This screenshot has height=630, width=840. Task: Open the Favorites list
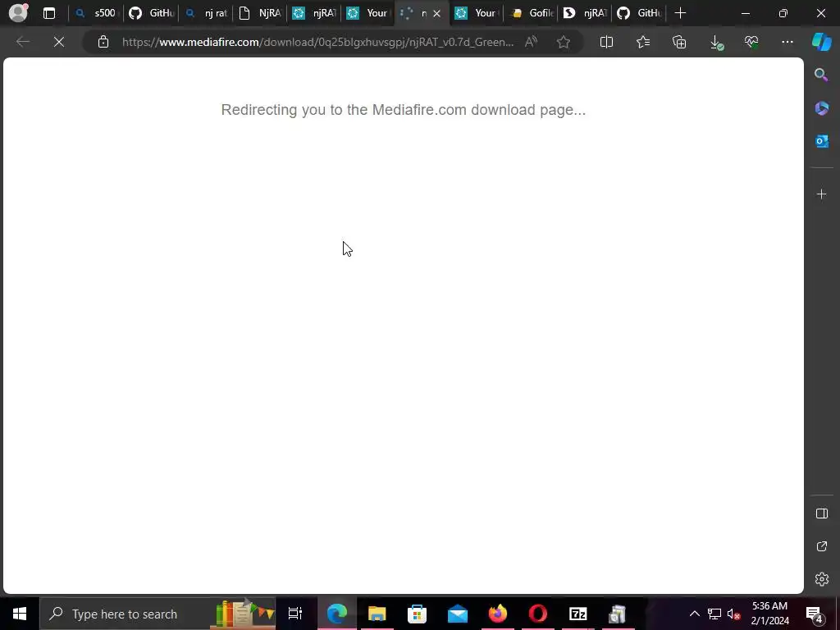pyautogui.click(x=643, y=42)
